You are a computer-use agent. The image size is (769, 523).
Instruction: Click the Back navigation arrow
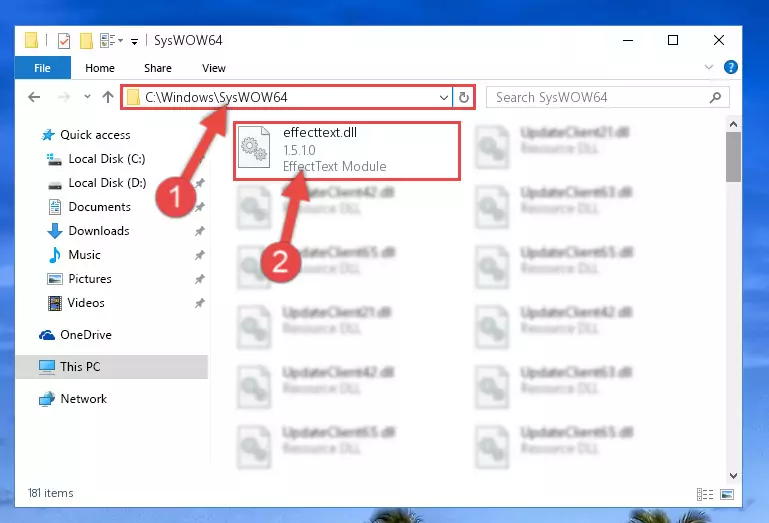pos(34,97)
